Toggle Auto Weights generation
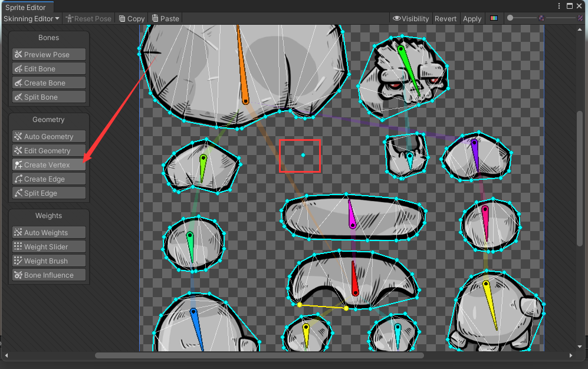The width and height of the screenshot is (588, 369). 48,232
